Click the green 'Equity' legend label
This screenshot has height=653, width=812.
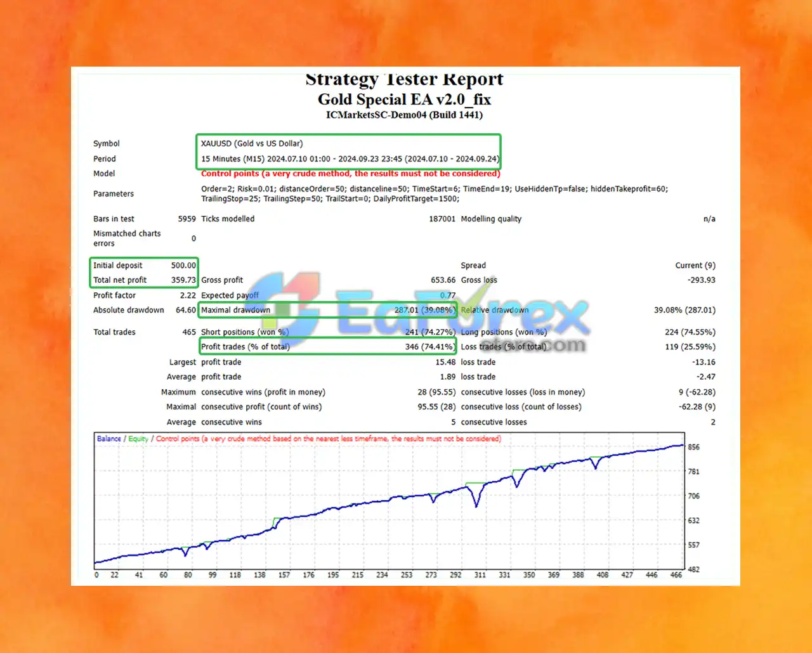pos(138,439)
